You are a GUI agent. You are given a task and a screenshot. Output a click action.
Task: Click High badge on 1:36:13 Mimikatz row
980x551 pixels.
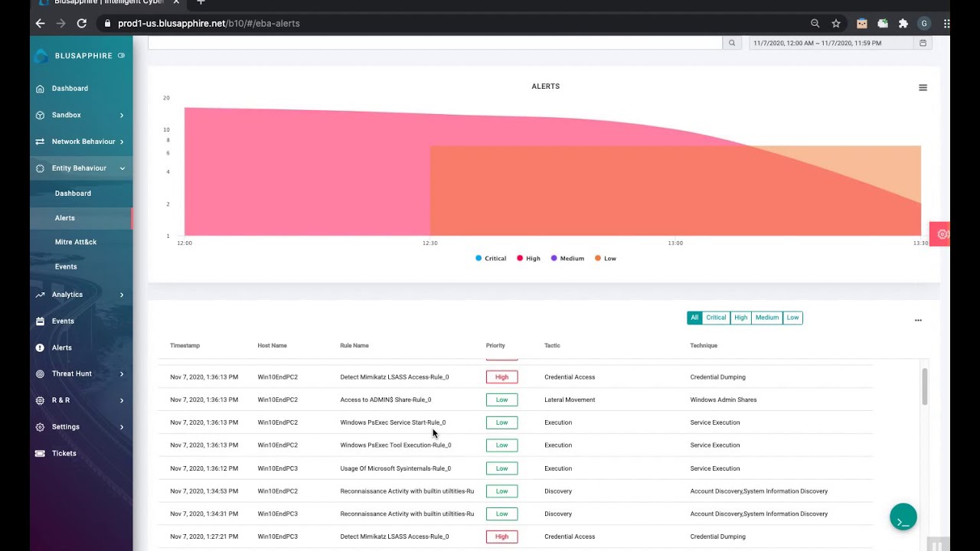(501, 377)
